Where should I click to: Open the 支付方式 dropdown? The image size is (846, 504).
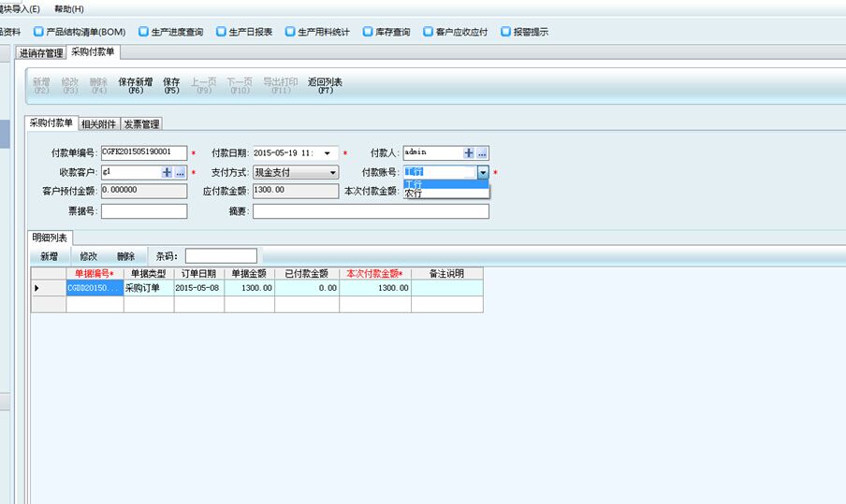332,173
